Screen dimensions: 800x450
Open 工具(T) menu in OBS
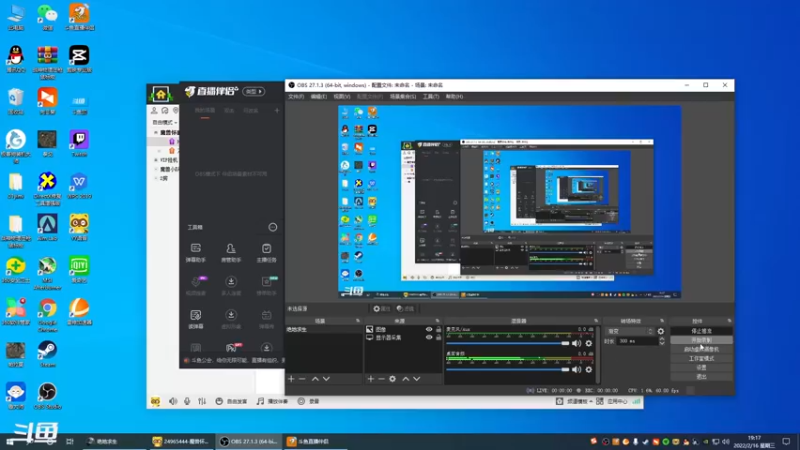click(431, 96)
